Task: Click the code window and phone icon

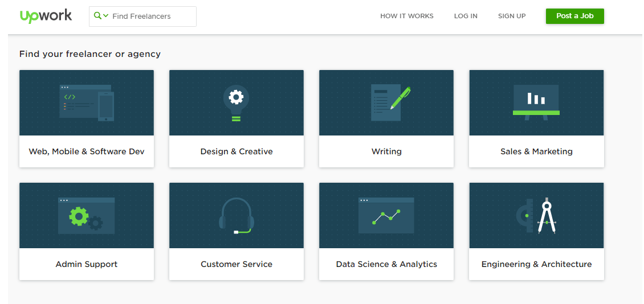Action: click(x=87, y=102)
